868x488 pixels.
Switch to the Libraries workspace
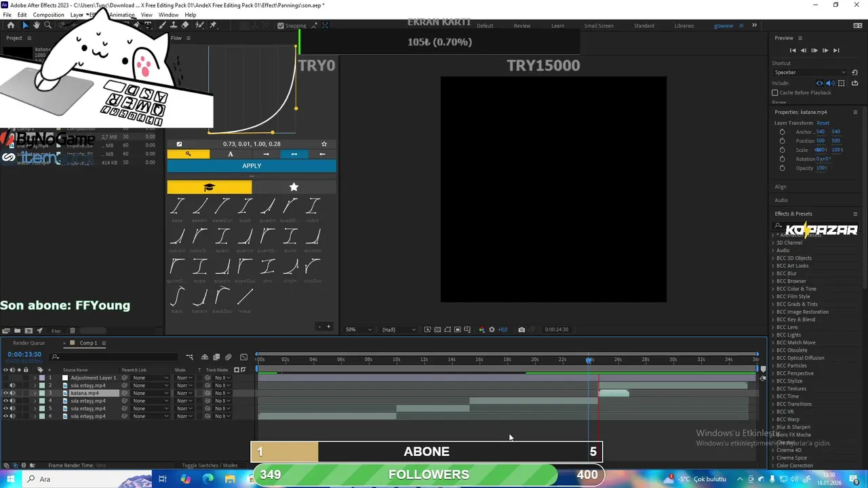coord(684,26)
